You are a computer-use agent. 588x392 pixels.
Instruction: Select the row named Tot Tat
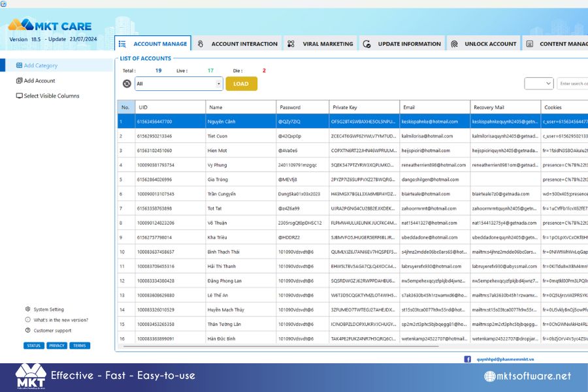pos(353,208)
